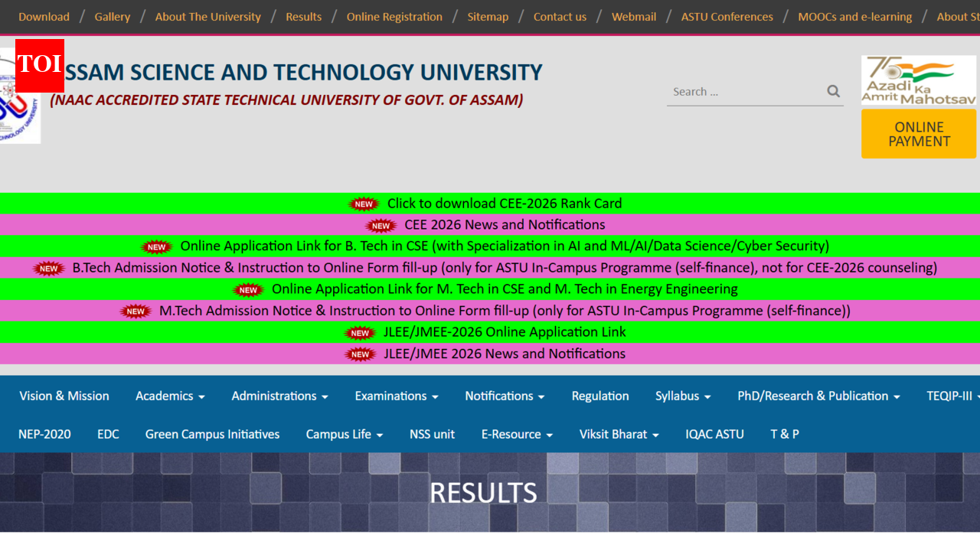Click the Azadi Ka Amrit Mahotsav logo
This screenshot has width=980, height=551.
point(919,80)
